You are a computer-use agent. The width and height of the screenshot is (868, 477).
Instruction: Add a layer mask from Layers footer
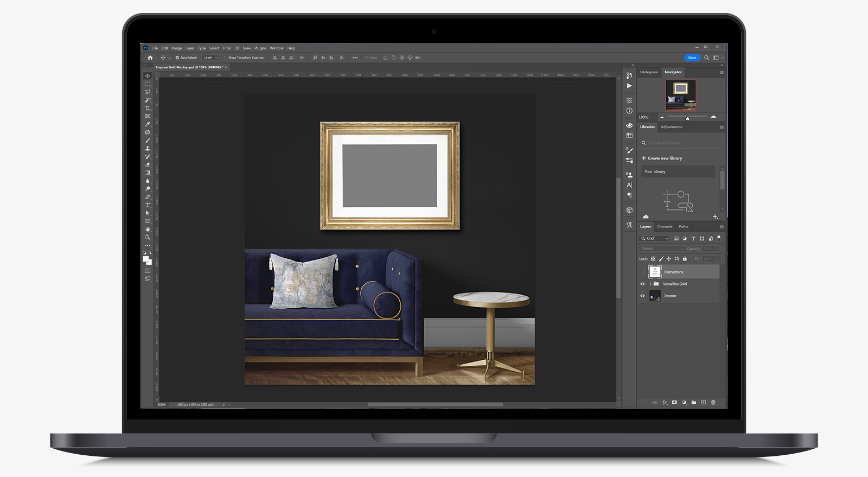(674, 403)
